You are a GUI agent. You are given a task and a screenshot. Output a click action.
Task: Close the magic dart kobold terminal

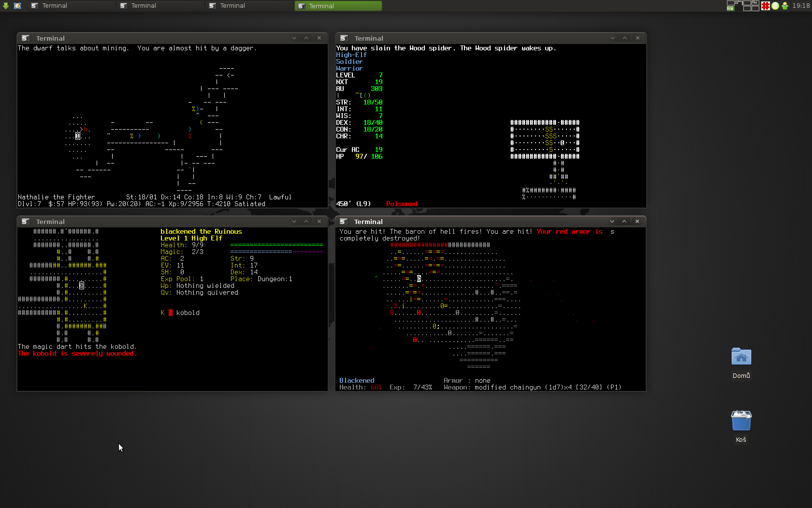click(319, 221)
